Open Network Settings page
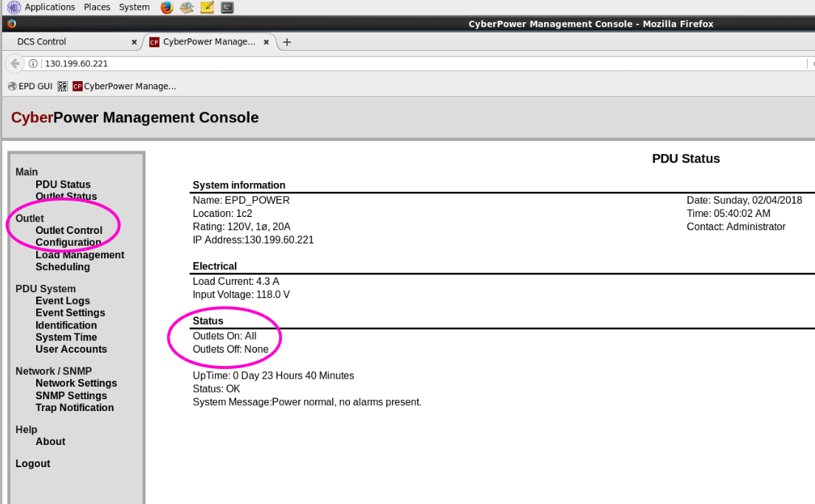The width and height of the screenshot is (815, 504). point(76,383)
